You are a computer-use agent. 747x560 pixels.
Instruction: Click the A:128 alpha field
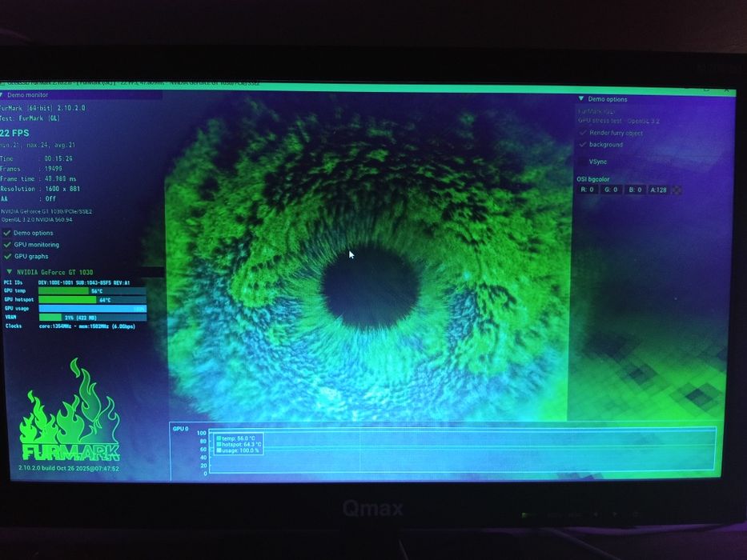click(658, 190)
